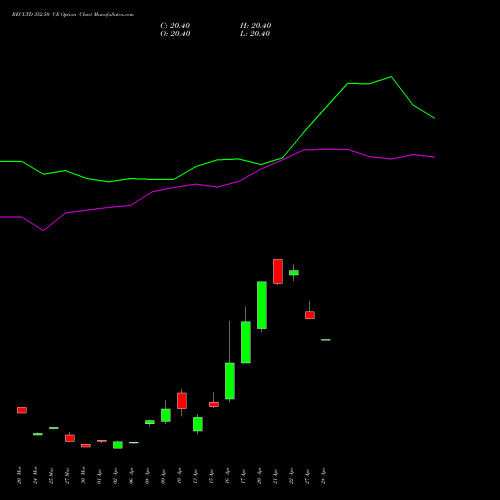Click the '02 Apr' date axis label
The height and width of the screenshot is (500, 500).
point(115,477)
